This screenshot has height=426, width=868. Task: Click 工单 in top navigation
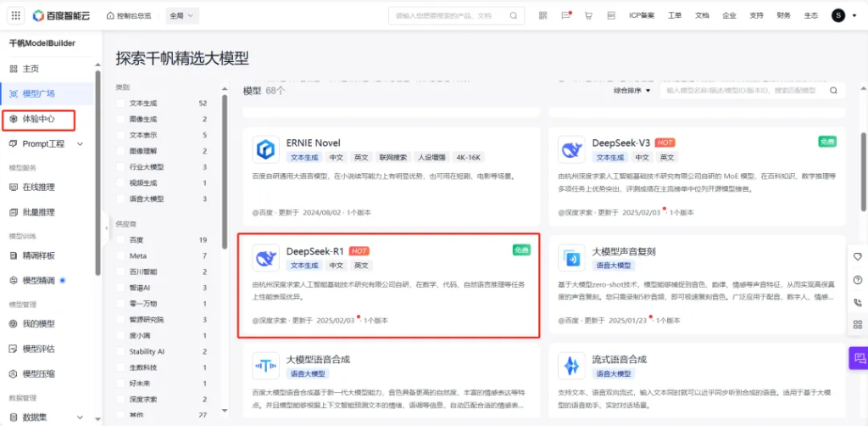click(x=675, y=15)
